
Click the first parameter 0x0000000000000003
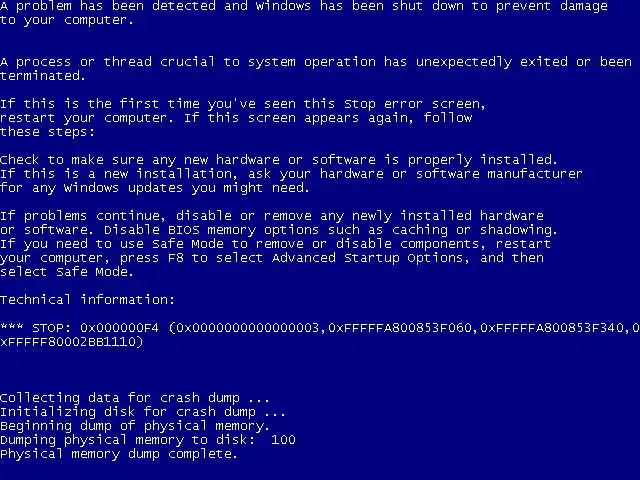[246, 328]
